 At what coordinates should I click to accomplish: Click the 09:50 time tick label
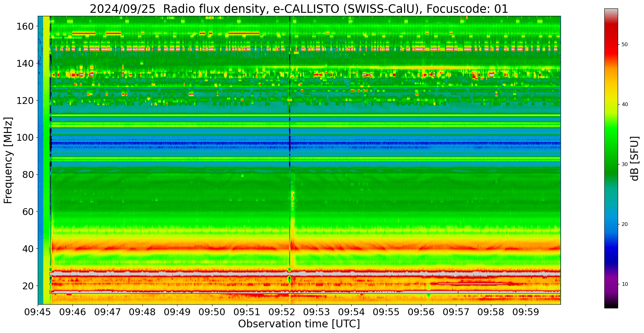[x=212, y=312]
